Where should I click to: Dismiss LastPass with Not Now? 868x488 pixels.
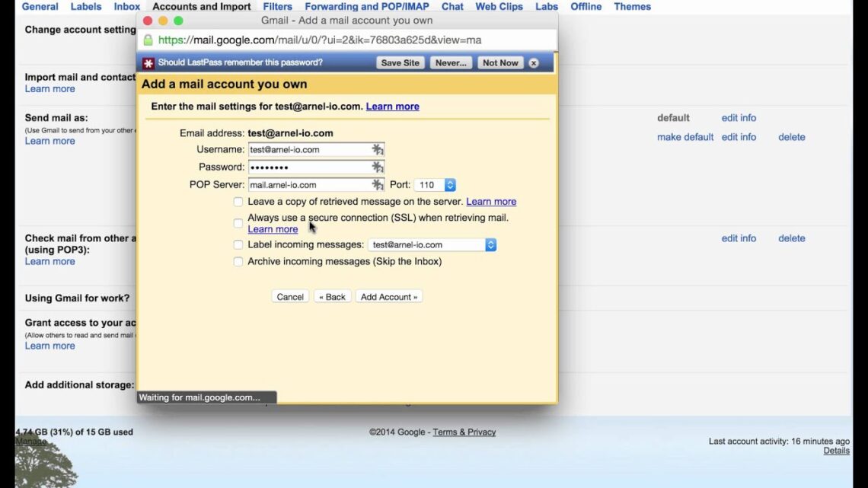pos(500,62)
